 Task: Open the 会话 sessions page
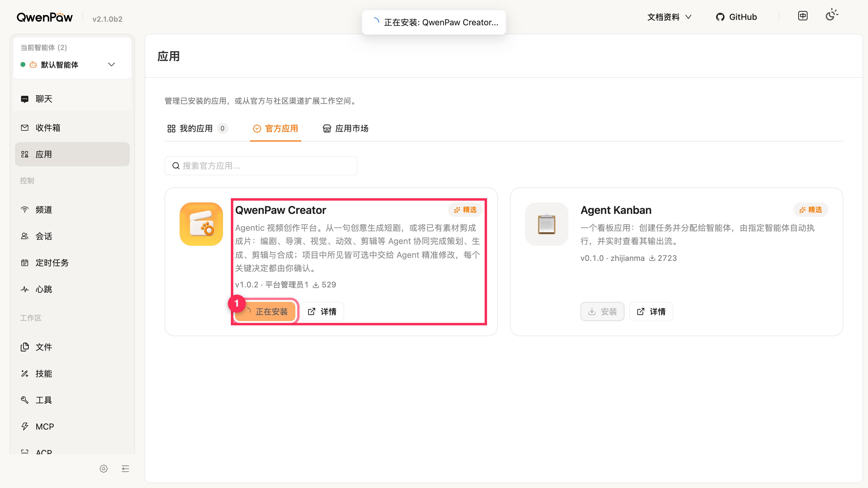click(72, 236)
